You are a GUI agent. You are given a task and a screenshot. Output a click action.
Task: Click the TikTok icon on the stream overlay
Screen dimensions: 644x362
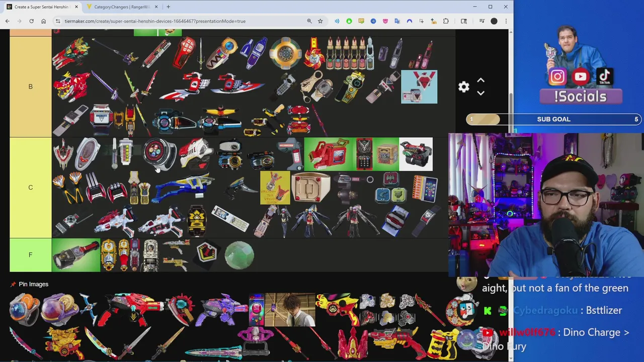(604, 77)
